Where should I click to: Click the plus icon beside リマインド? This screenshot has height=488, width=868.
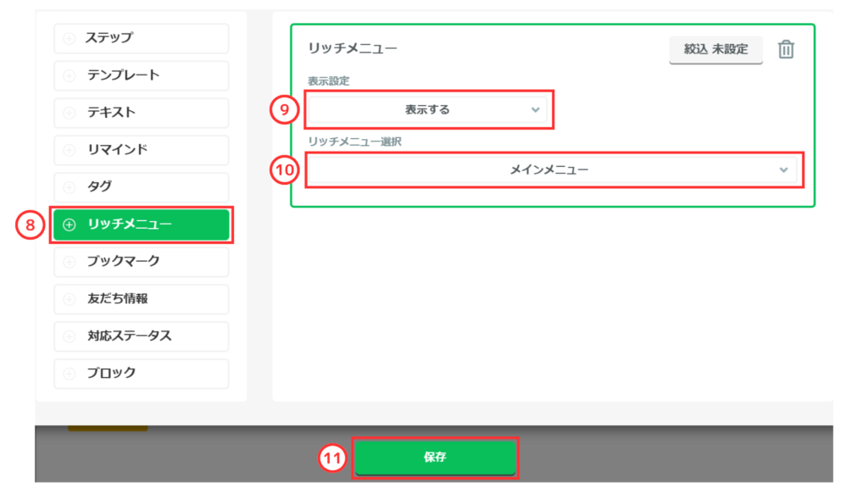[x=70, y=150]
